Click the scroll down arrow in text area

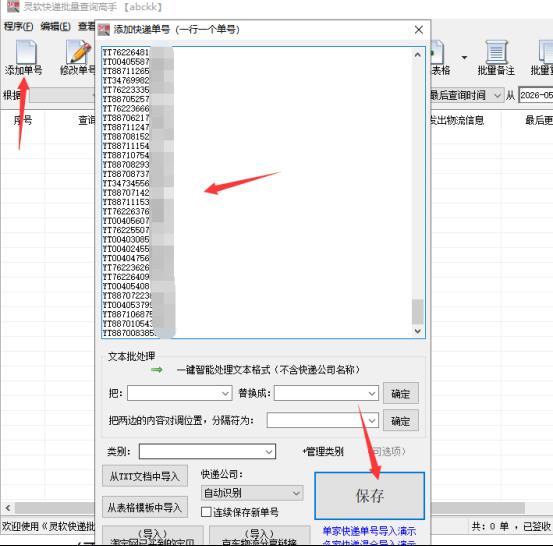coord(418,331)
